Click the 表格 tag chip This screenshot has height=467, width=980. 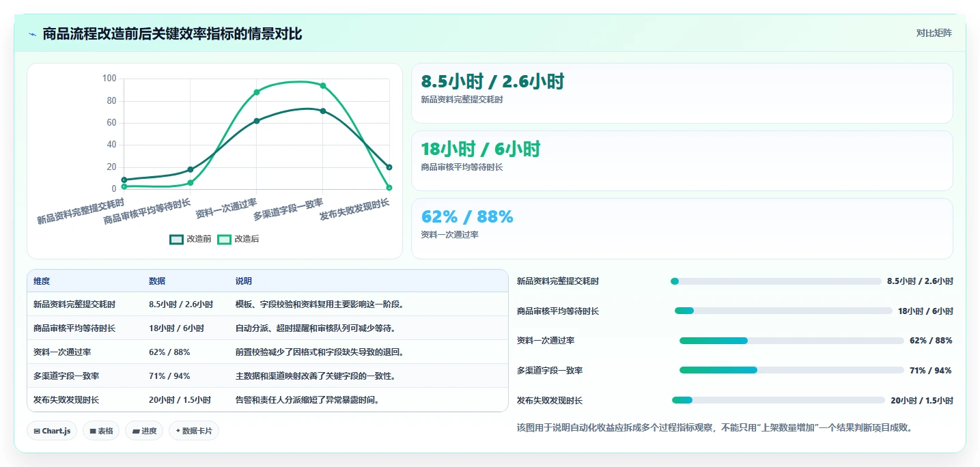[x=101, y=431]
